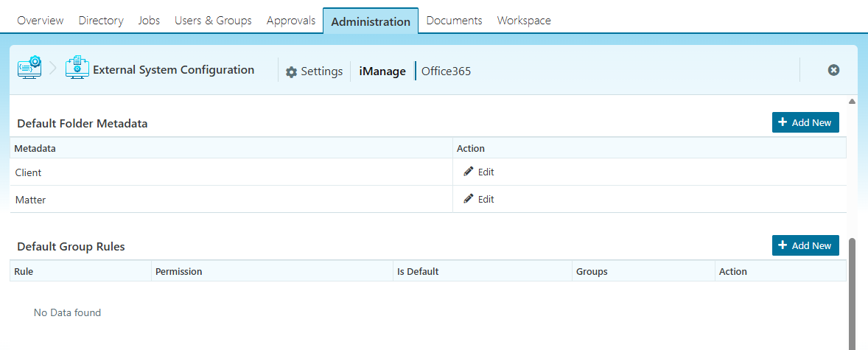This screenshot has height=350, width=868.
Task: Click the administration home breadcrumb icon
Action: [30, 68]
